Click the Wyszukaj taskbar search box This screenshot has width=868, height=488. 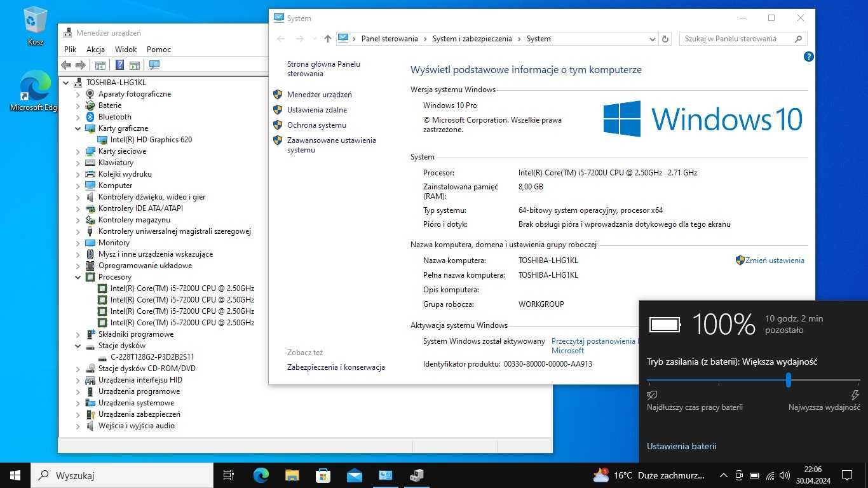[x=122, y=475]
